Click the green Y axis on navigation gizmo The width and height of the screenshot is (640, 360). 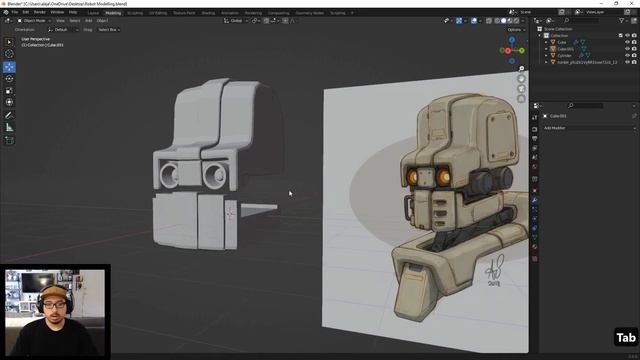pos(522,50)
